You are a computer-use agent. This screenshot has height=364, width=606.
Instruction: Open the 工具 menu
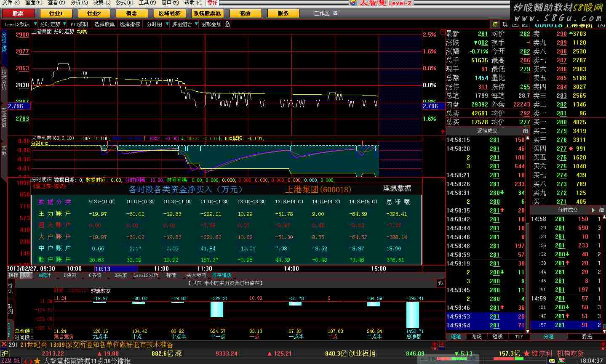coord(147,3)
